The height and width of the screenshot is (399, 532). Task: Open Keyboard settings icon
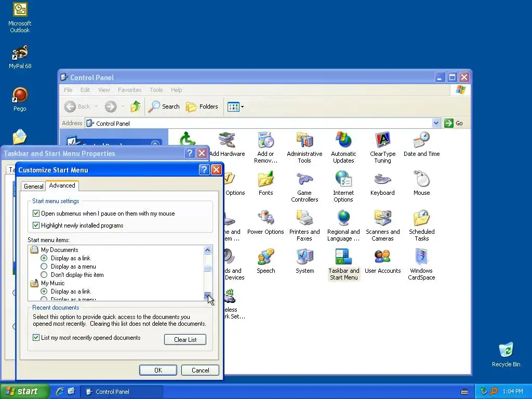pyautogui.click(x=382, y=183)
